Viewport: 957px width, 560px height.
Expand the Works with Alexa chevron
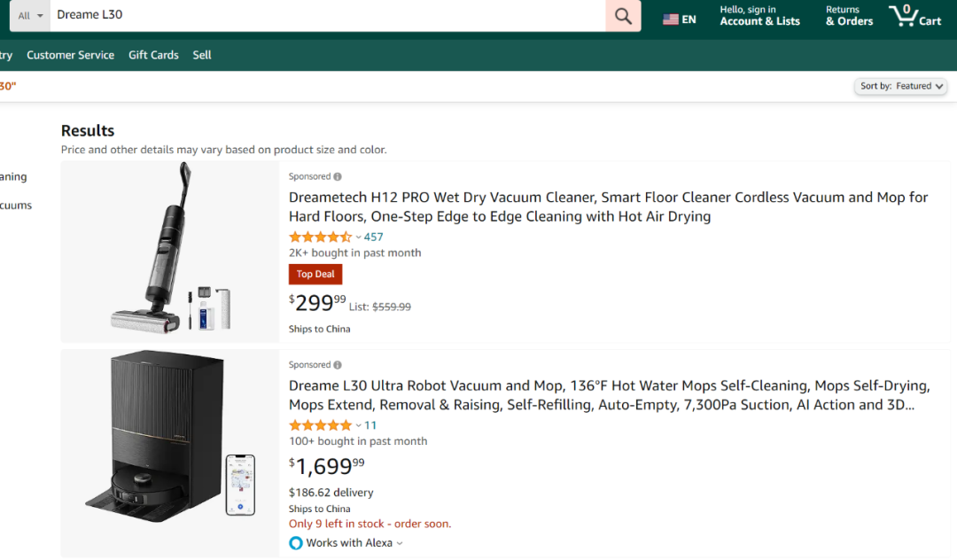coord(400,543)
